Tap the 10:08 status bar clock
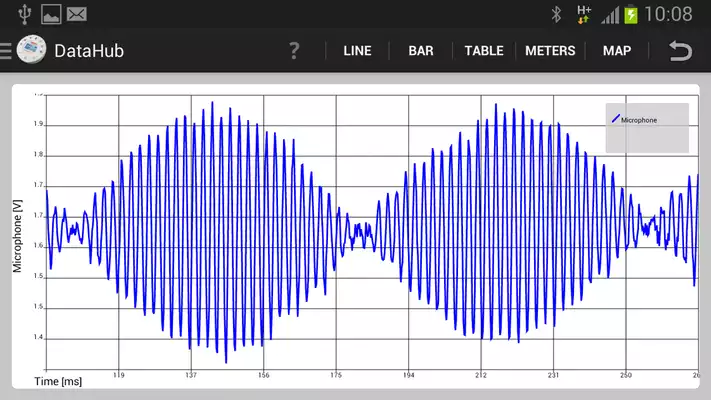This screenshot has height=400, width=711. (x=669, y=14)
